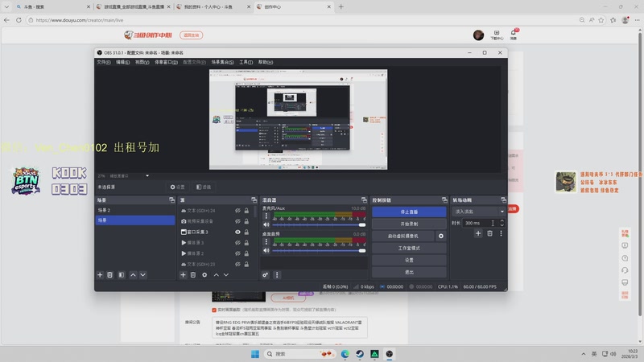Move scene down arrow in Scenes panel
The height and width of the screenshot is (362, 644).
[143, 275]
